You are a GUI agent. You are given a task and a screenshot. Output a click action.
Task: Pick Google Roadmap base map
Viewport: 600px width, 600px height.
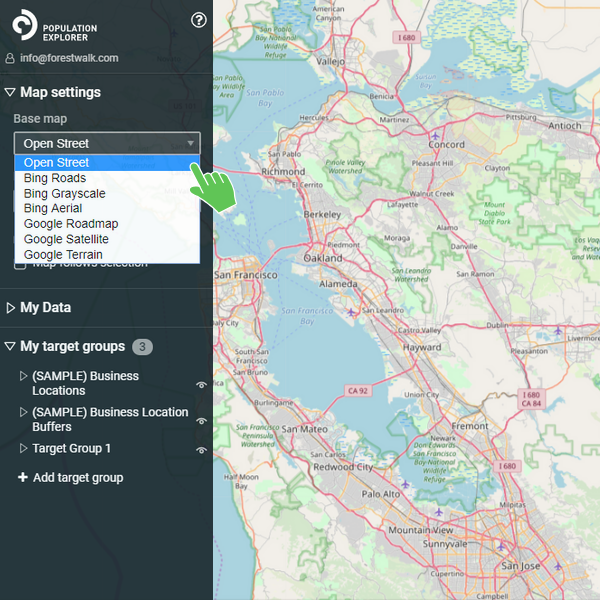pyautogui.click(x=107, y=223)
